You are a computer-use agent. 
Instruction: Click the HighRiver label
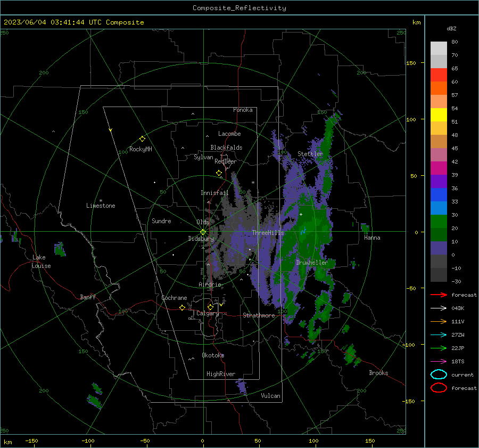click(221, 374)
